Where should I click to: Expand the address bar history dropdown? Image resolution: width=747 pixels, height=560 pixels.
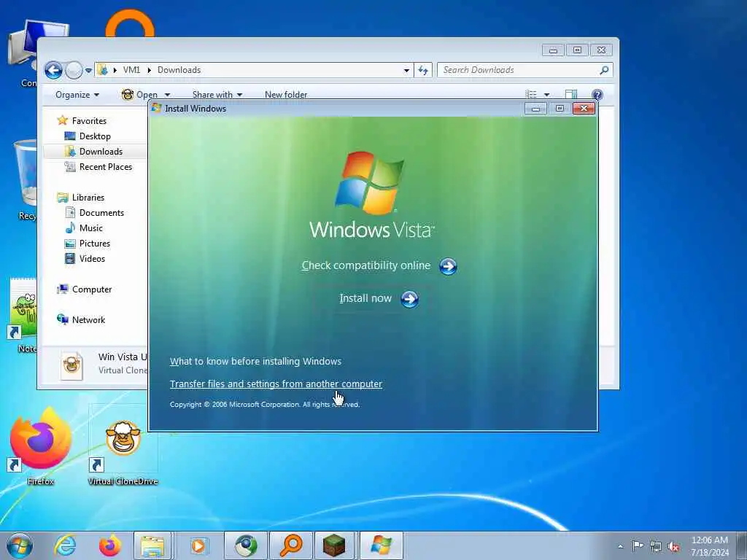pos(406,71)
